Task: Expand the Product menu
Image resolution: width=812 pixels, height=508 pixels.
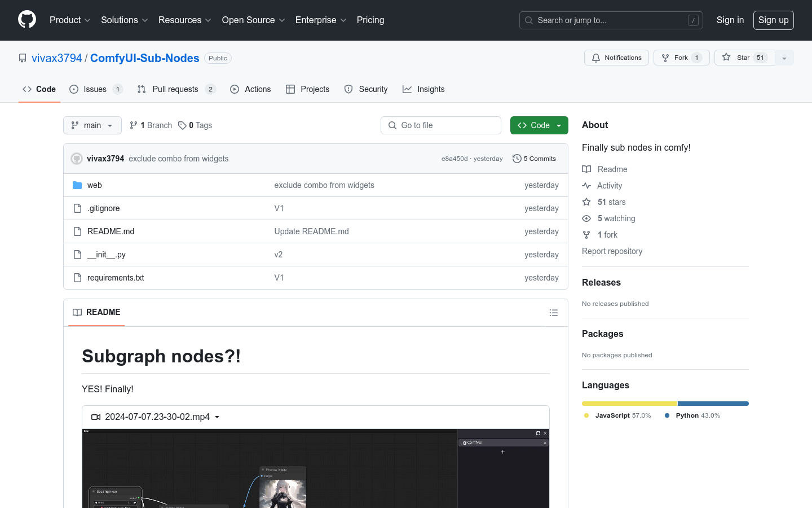Action: (x=70, y=20)
